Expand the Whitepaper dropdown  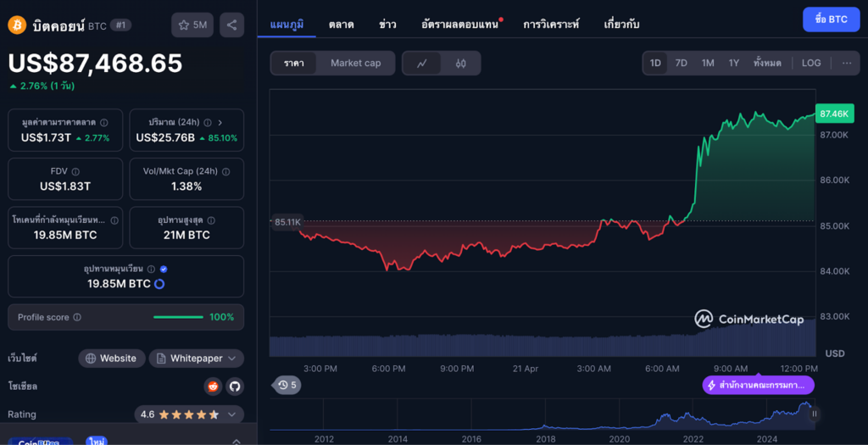point(197,359)
